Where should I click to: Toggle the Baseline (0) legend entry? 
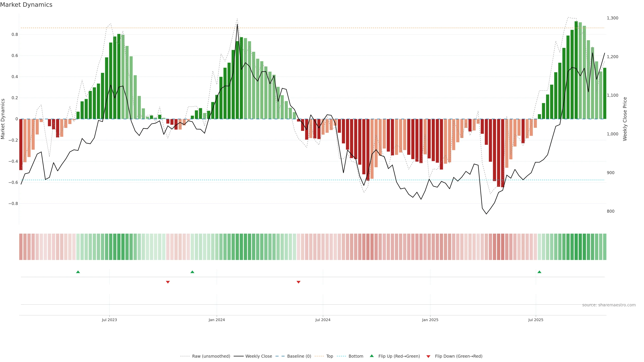pos(299,356)
